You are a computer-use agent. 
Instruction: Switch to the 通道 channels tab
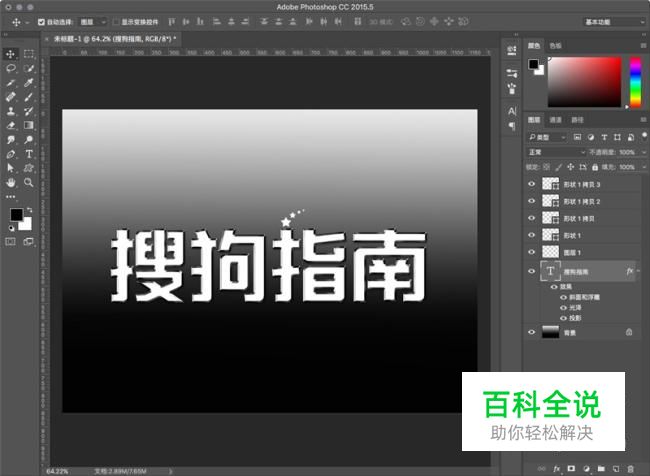pos(555,120)
